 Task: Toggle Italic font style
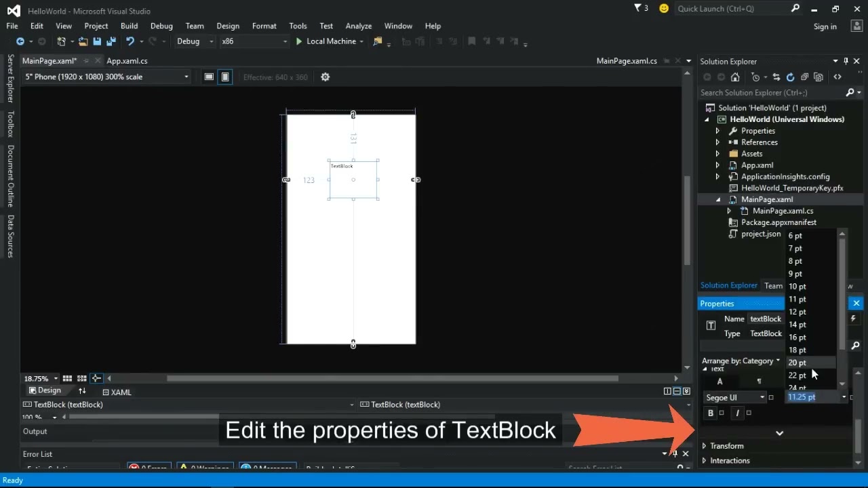pyautogui.click(x=737, y=413)
